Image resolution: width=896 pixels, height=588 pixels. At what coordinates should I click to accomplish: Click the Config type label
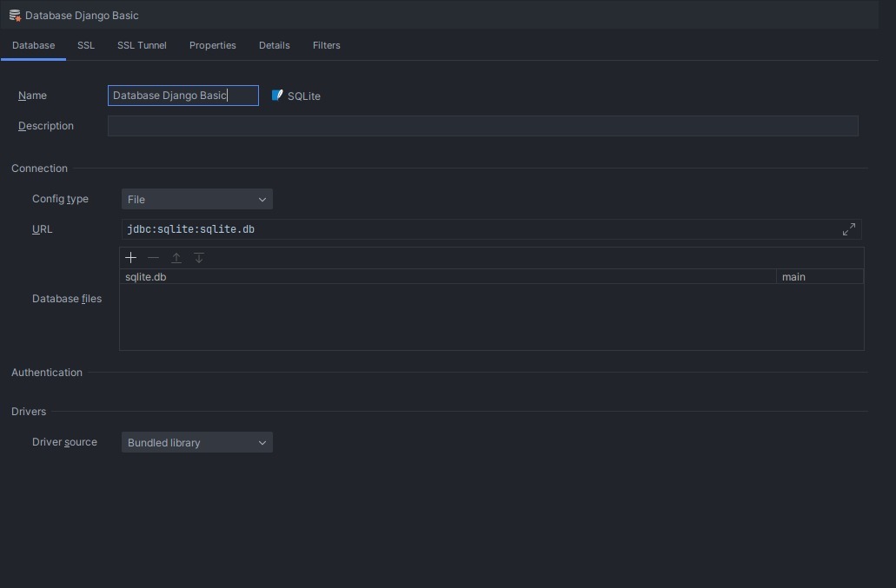[60, 199]
